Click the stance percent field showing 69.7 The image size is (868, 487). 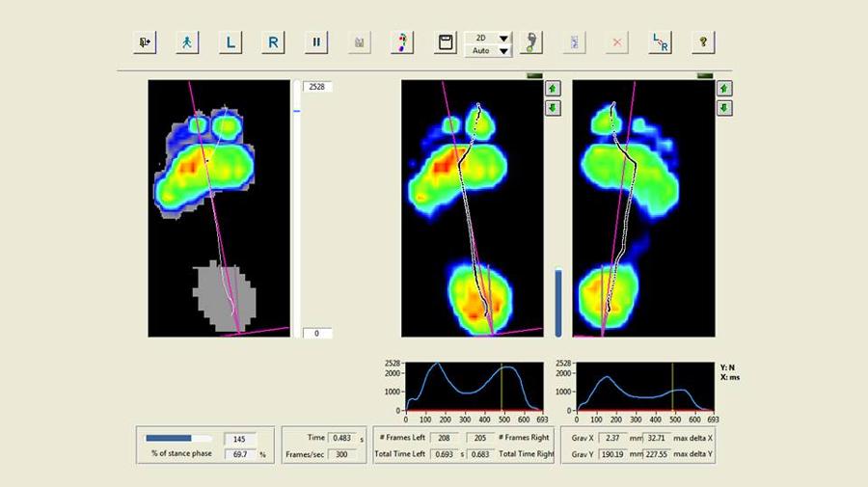click(x=240, y=454)
